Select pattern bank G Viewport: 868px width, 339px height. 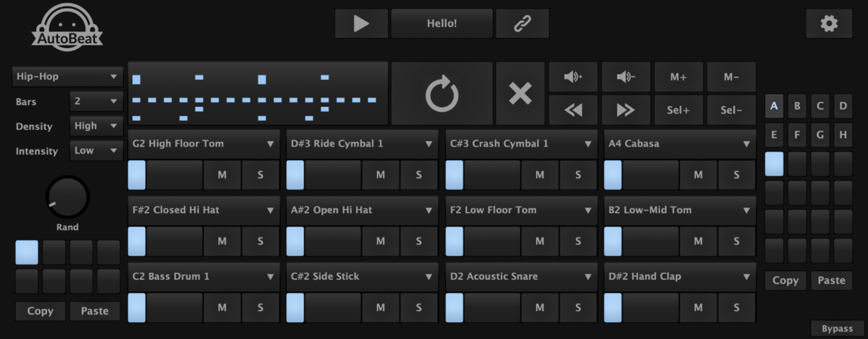pos(820,135)
